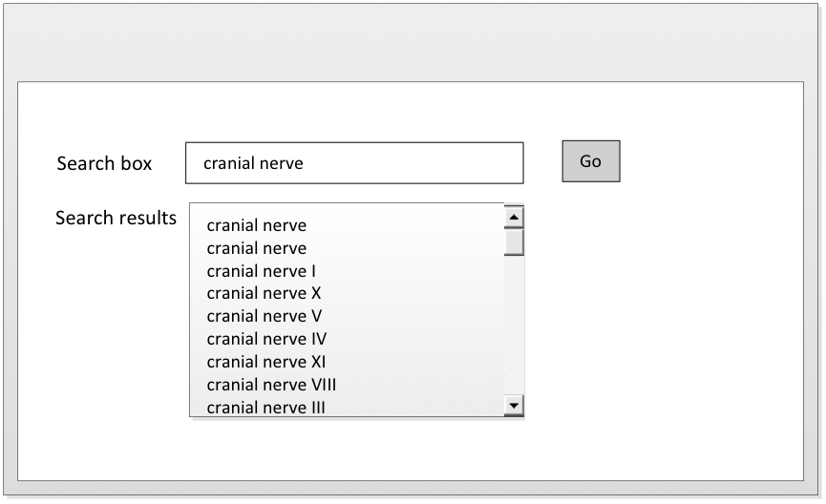Image resolution: width=826 pixels, height=504 pixels.
Task: Select "cranial nerve III" at list bottom
Action: point(266,407)
